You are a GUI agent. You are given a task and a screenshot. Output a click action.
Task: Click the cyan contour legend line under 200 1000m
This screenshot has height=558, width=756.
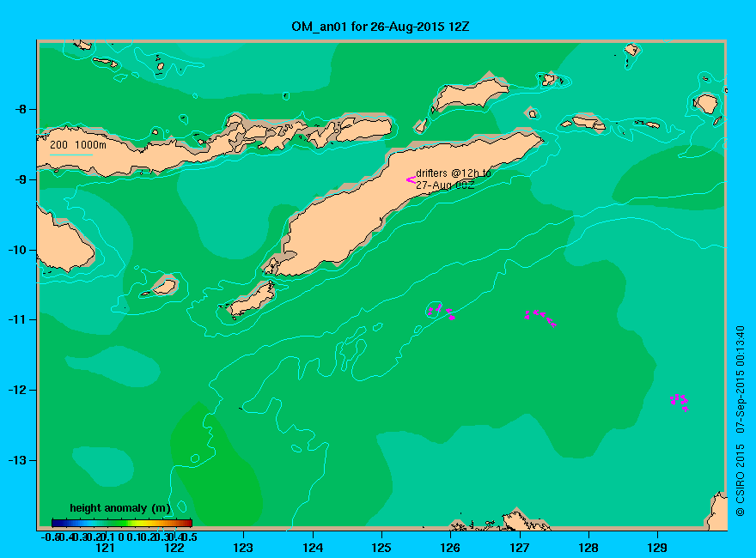[70, 155]
